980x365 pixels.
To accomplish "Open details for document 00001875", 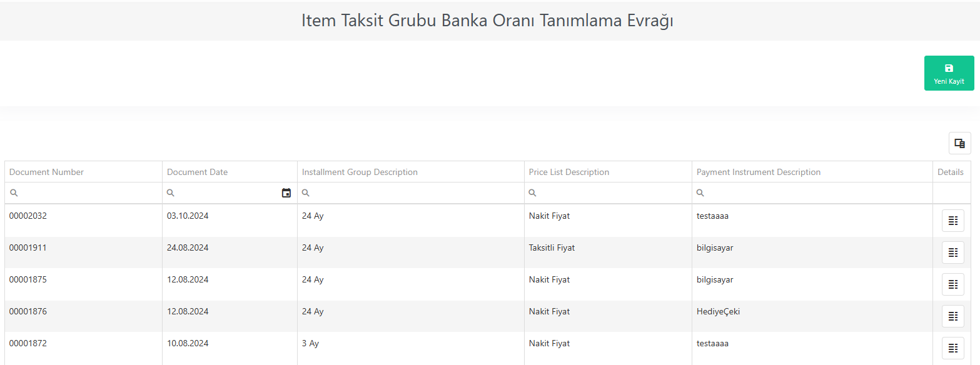I will tap(952, 284).
